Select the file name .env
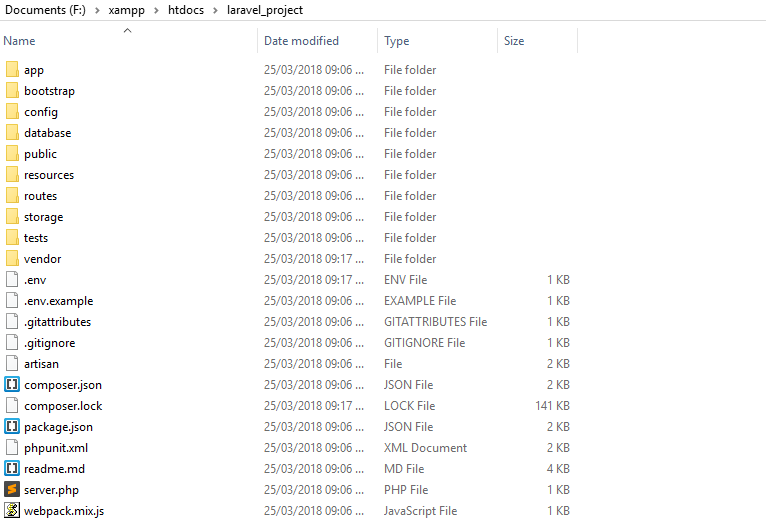 [35, 280]
